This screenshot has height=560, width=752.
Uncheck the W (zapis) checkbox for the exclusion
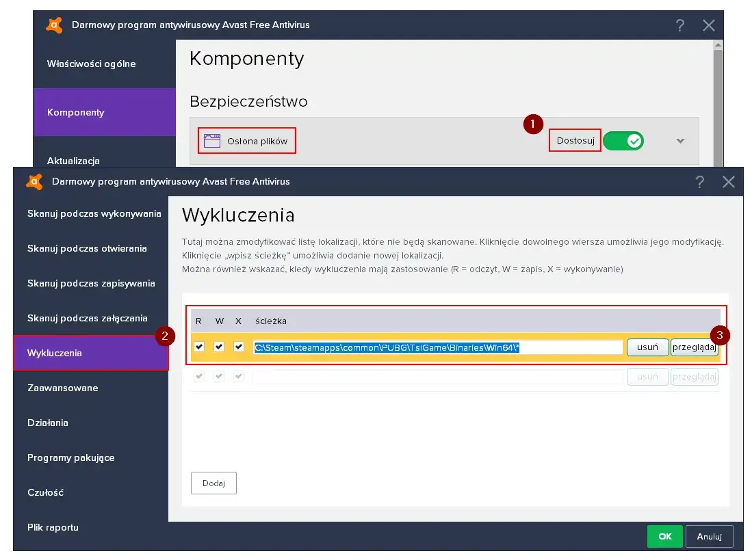click(x=219, y=347)
